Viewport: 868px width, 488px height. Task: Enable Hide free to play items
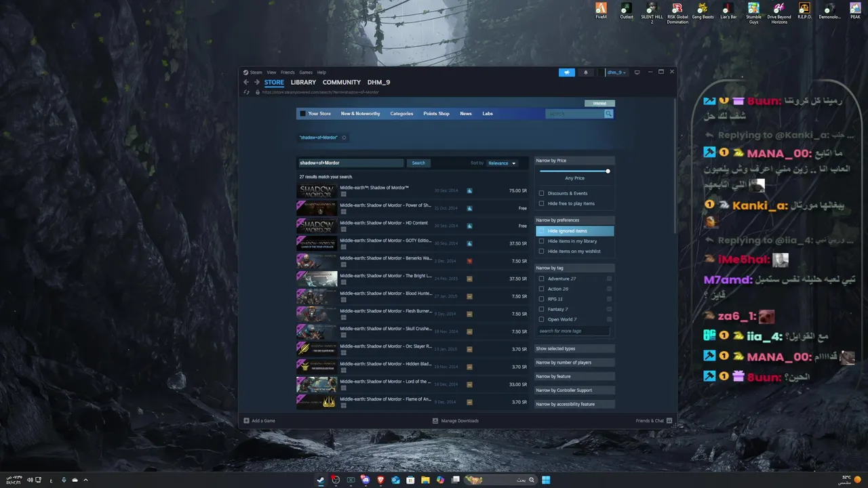click(541, 203)
